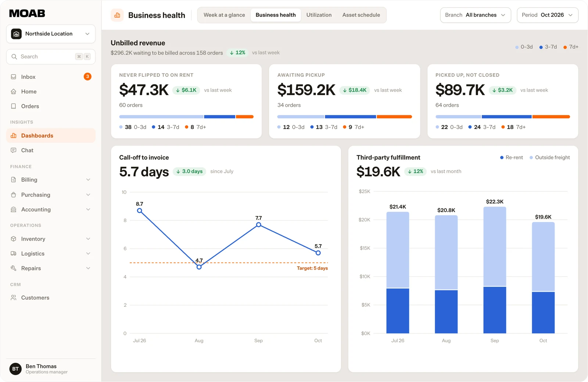Expand the Inventory section chevron
This screenshot has width=588, height=382.
pos(88,239)
